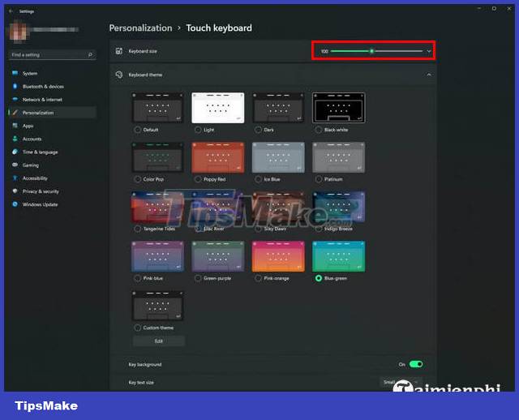Click the back arrow in Settings title bar
The width and height of the screenshot is (519, 420).
point(11,11)
